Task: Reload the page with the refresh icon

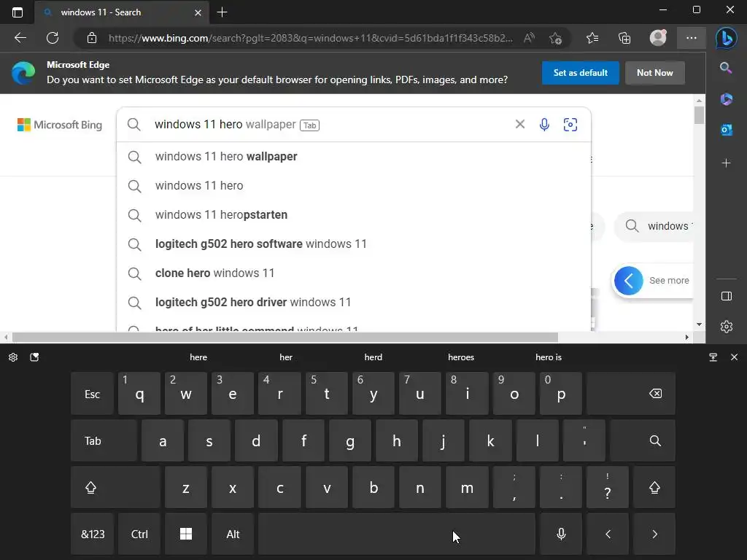Action: pyautogui.click(x=53, y=38)
